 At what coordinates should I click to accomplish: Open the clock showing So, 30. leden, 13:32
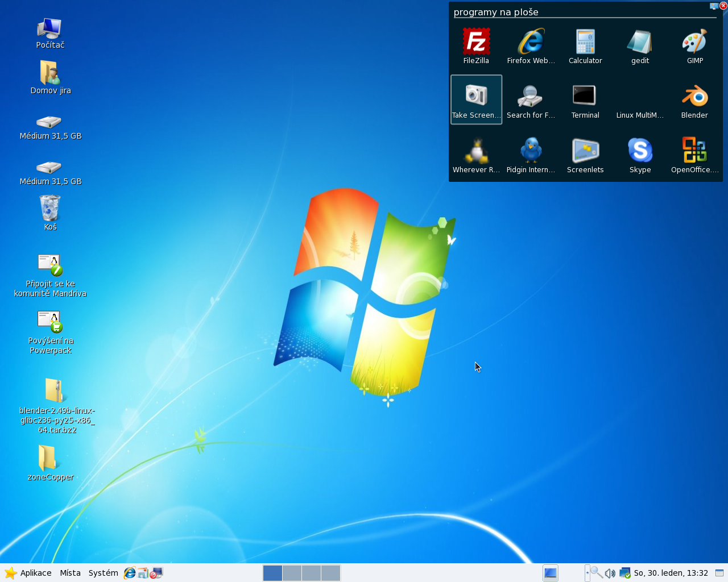[x=671, y=573]
